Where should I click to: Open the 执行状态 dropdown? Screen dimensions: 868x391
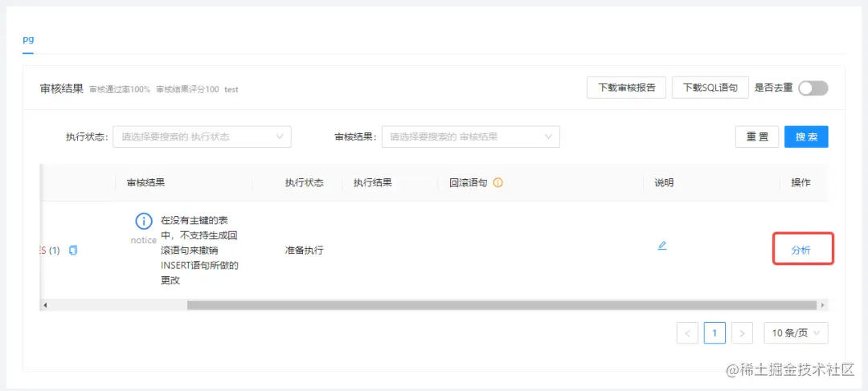202,136
